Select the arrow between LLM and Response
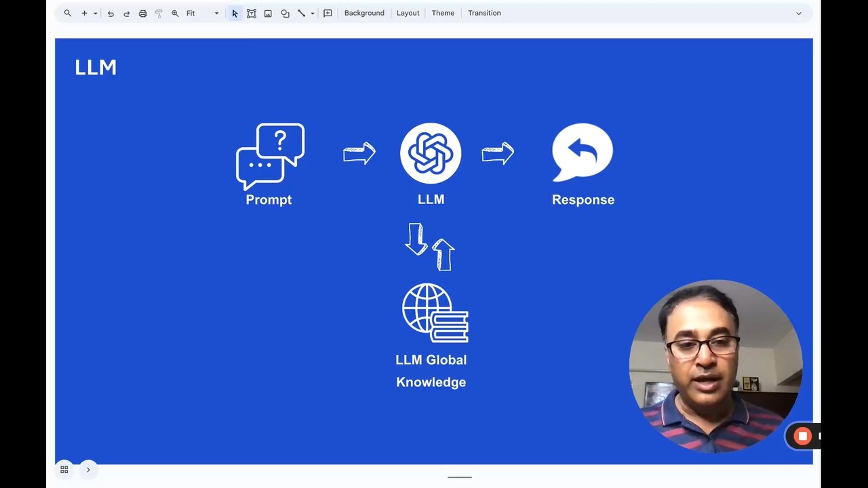Screen dimensions: 868x488 (x=498, y=153)
